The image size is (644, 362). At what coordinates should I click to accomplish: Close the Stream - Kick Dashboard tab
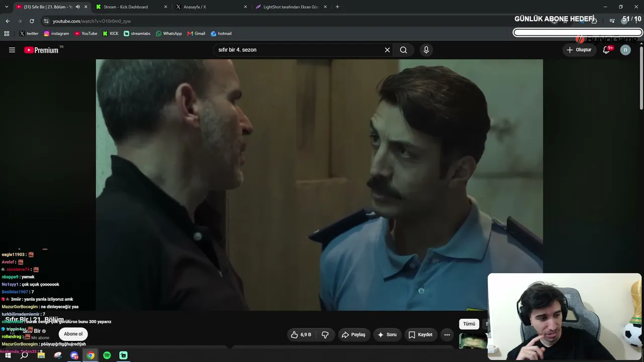[x=166, y=7]
